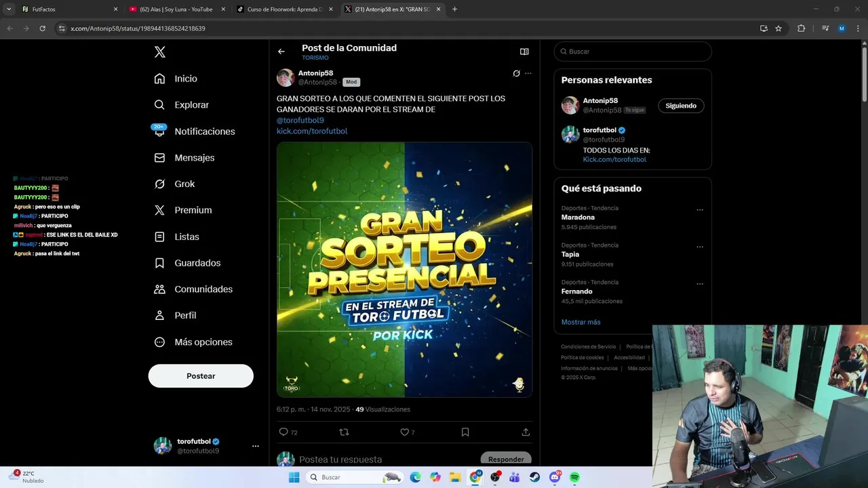This screenshot has height=488, width=868.
Task: Expand Más opciones in the sidebar
Action: (x=193, y=342)
